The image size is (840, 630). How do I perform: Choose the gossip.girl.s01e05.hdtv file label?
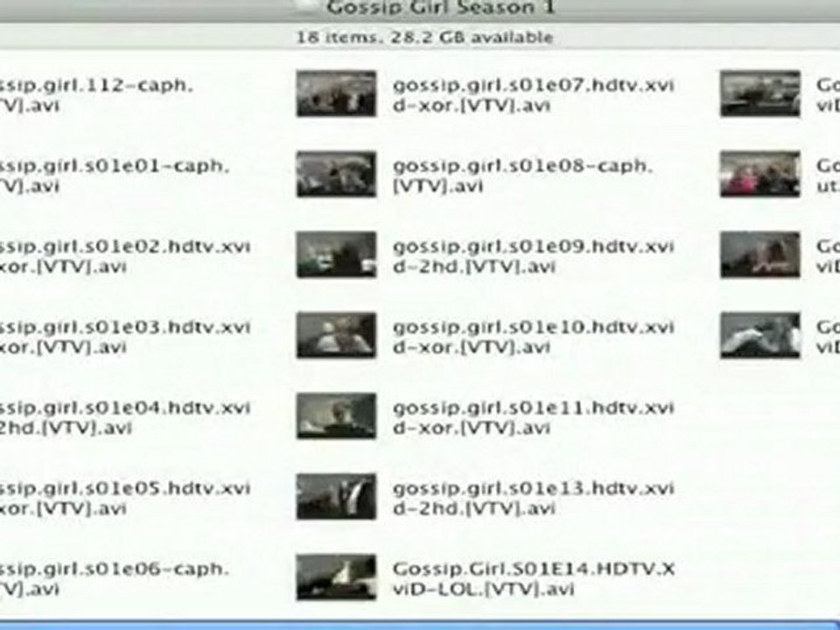(x=125, y=498)
